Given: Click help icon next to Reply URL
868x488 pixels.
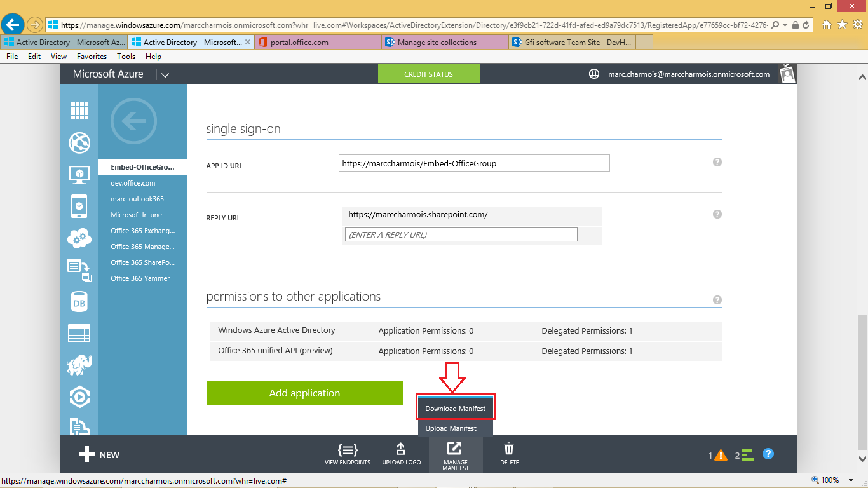Looking at the screenshot, I should point(717,214).
